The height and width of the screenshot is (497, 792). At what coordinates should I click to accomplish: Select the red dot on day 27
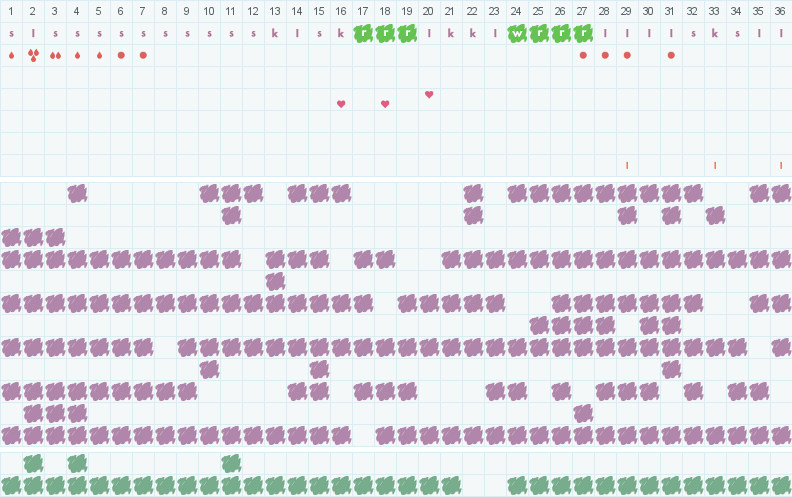[583, 55]
